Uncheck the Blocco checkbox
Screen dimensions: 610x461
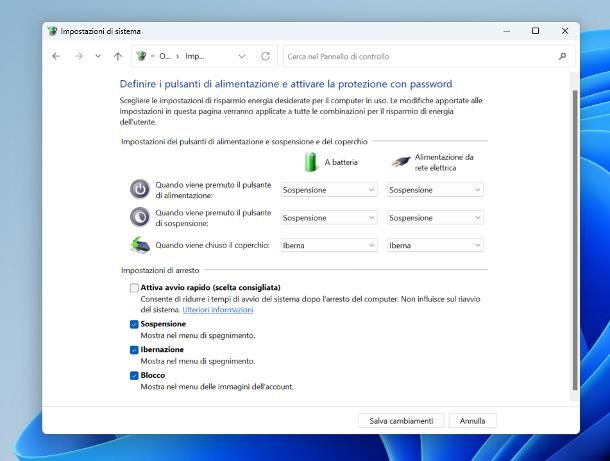tap(134, 375)
